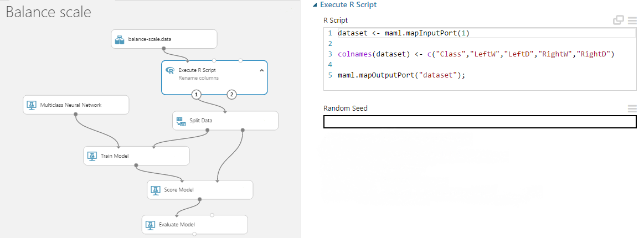This screenshot has width=644, height=238.
Task: Click the Multiclass Neural Network module icon
Action: point(31,105)
